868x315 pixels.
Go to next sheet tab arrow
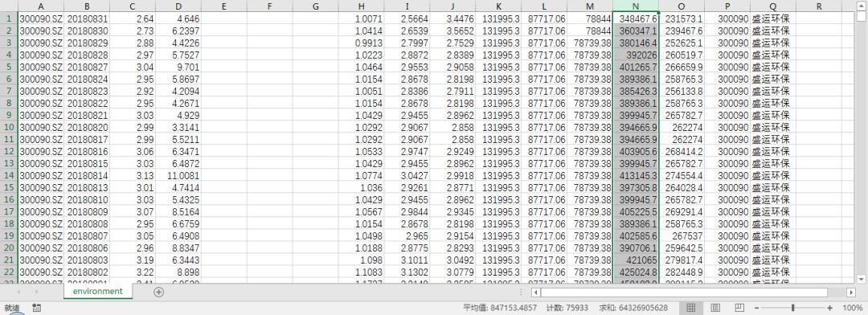pos(36,292)
